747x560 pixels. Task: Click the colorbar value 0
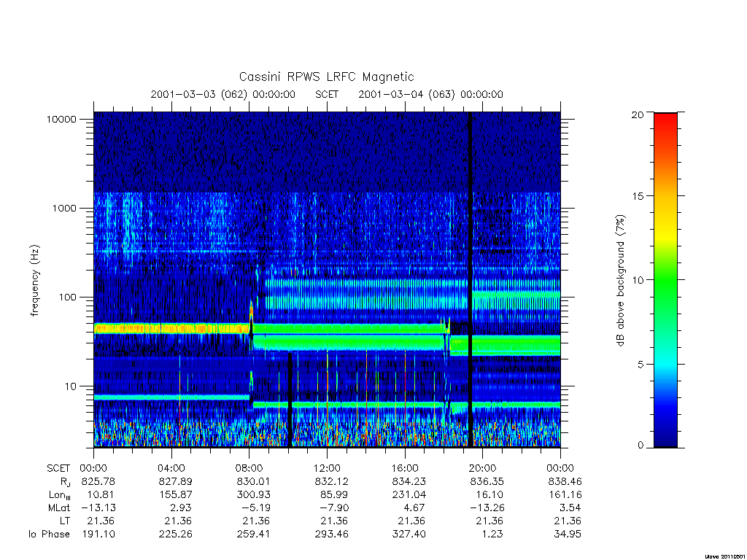tap(640, 446)
